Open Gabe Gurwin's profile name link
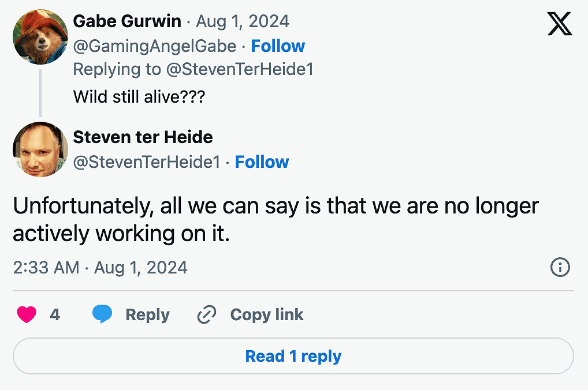 [127, 22]
